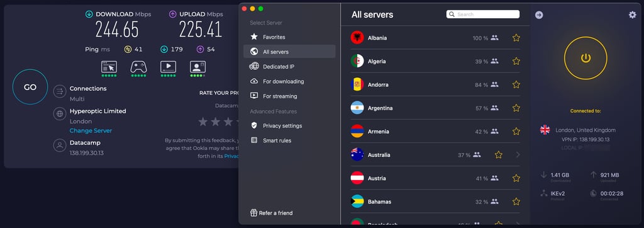
Task: Click the web browsing rating icon in Speedtest
Action: point(109,67)
